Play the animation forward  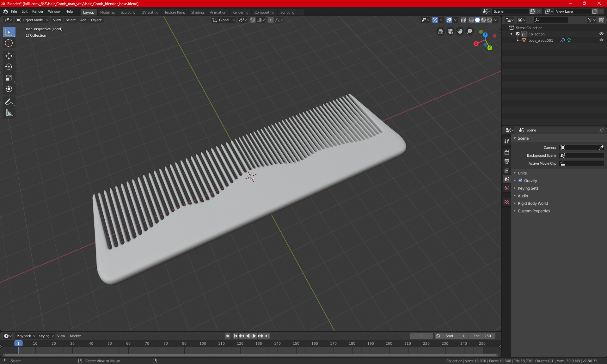tap(254, 336)
